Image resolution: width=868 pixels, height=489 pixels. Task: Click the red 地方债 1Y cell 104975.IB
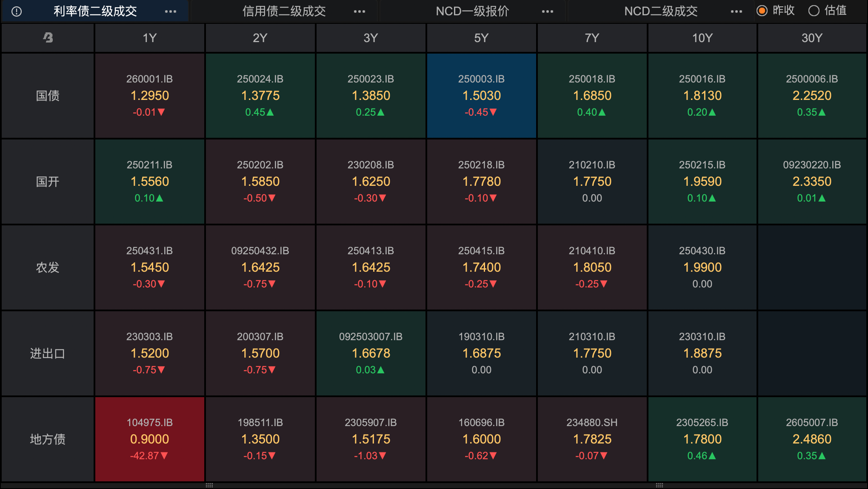[149, 439]
